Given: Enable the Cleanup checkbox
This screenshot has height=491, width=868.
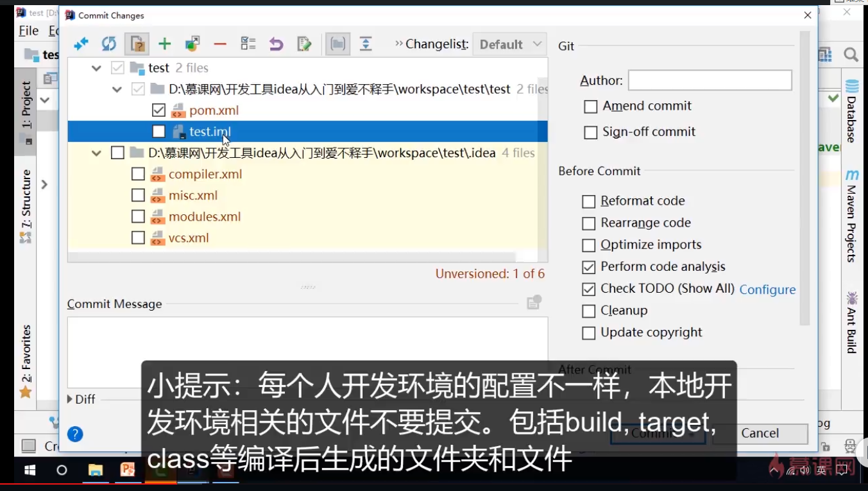Looking at the screenshot, I should point(588,311).
